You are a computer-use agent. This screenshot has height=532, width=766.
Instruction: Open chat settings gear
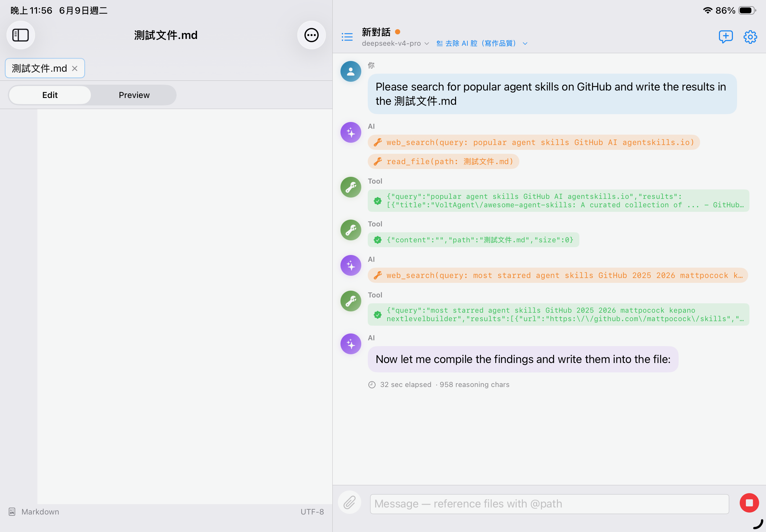(750, 37)
